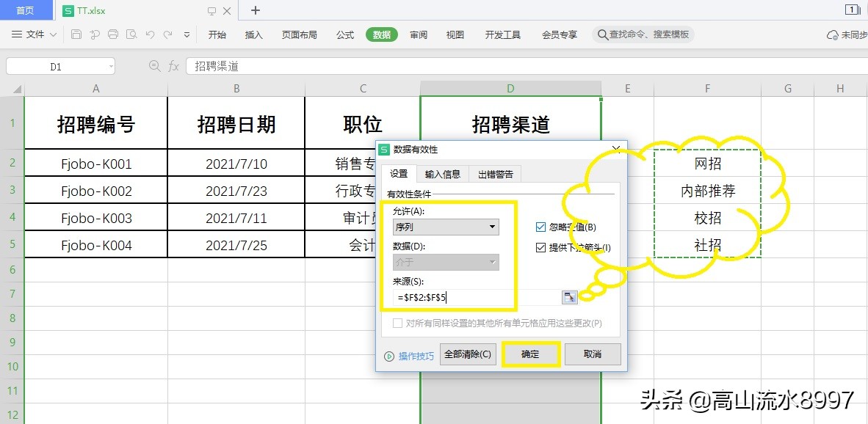Click the range selector icon beside 来源
This screenshot has width=868, height=424.
click(x=570, y=297)
